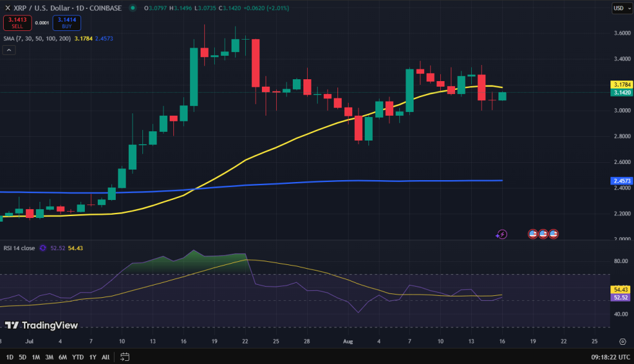The height and width of the screenshot is (364, 634).
Task: Select the YTD timeframe
Action: tap(78, 357)
